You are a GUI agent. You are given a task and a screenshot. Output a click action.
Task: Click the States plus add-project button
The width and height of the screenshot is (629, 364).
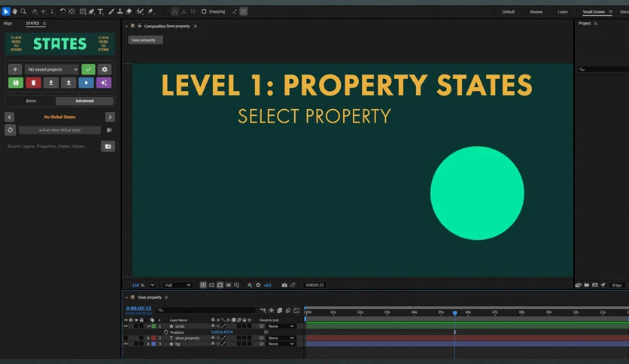click(x=15, y=69)
